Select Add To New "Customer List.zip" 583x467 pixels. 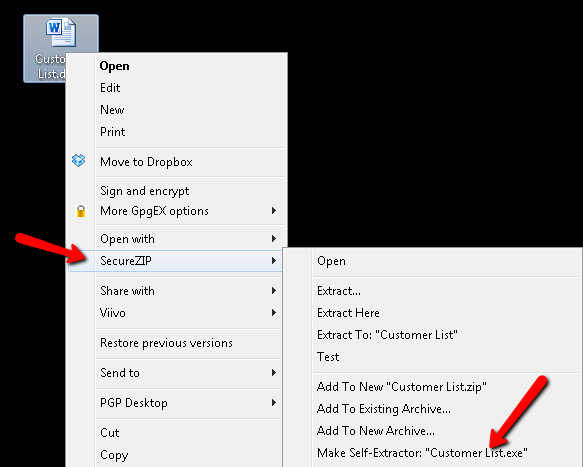coord(402,387)
